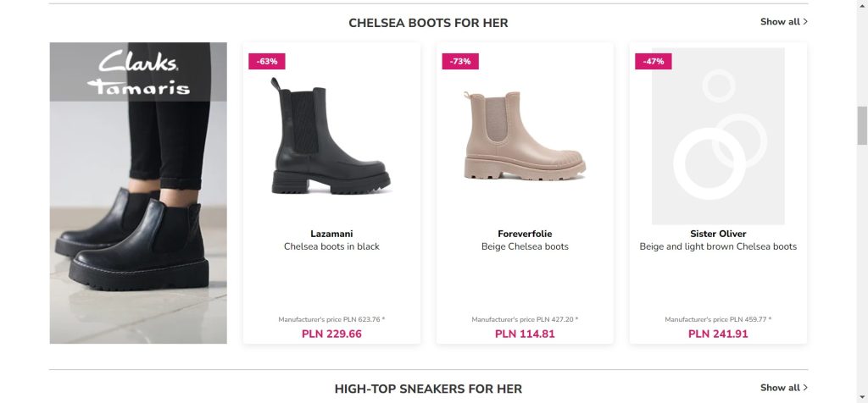This screenshot has height=403, width=868.
Task: Click the -47% discount badge on Sister Oliver
Action: click(x=654, y=61)
